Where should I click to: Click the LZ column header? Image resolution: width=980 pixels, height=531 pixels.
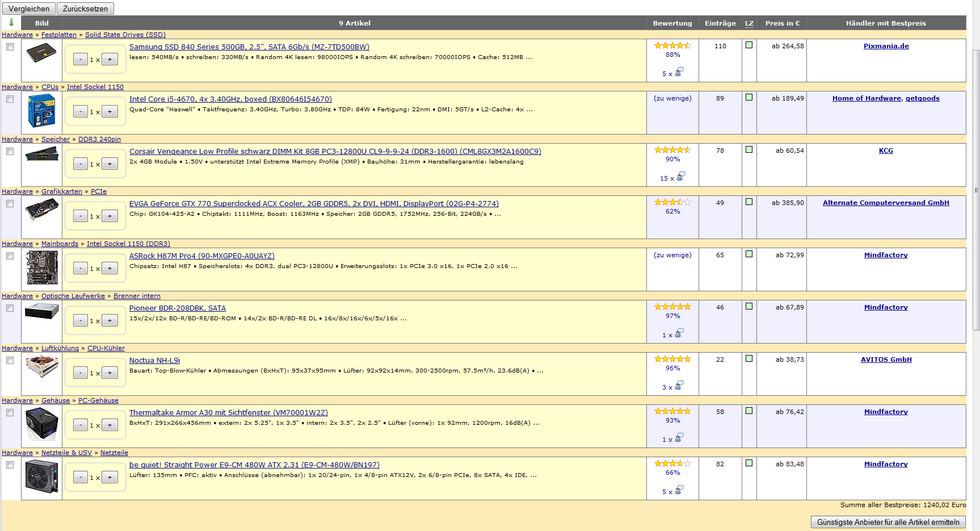[749, 23]
